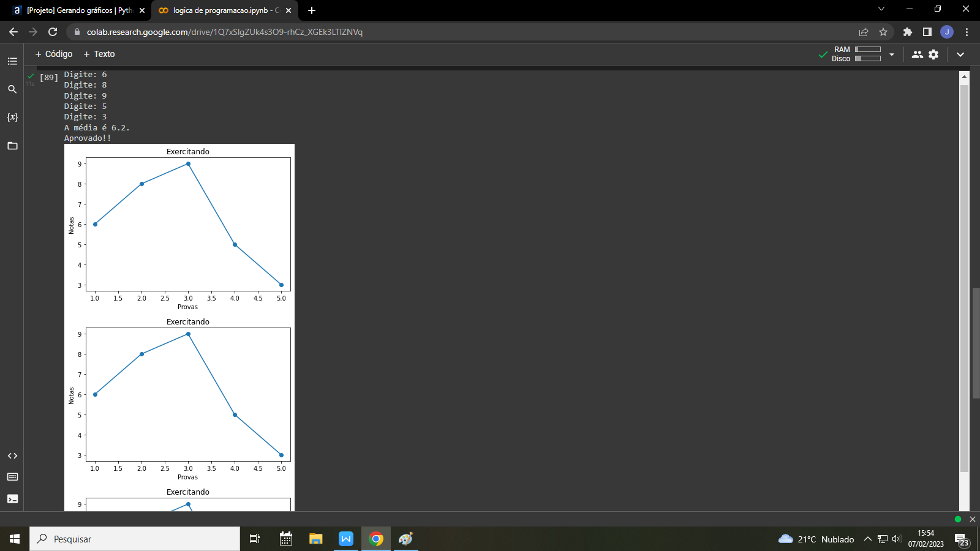Select the 'A média é 6.2.' output line

[x=97, y=127]
